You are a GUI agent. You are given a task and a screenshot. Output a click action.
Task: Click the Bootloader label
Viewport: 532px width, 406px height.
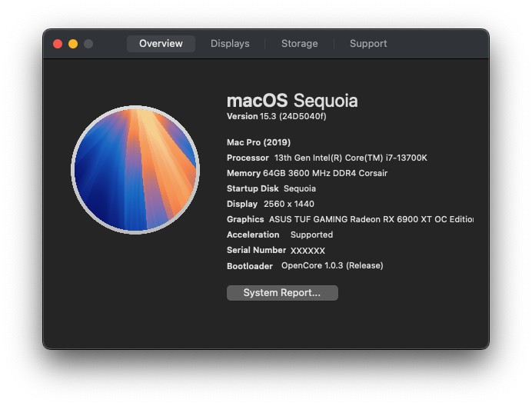250,266
